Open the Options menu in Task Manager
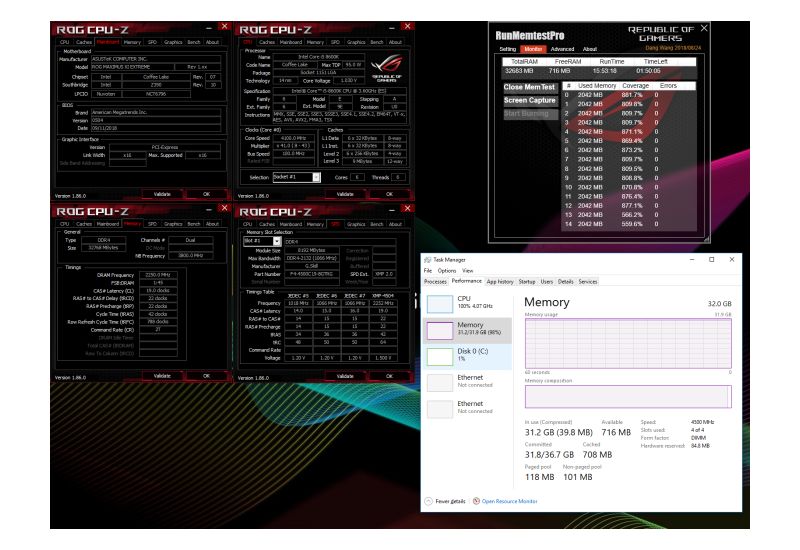800x550 pixels. (446, 270)
